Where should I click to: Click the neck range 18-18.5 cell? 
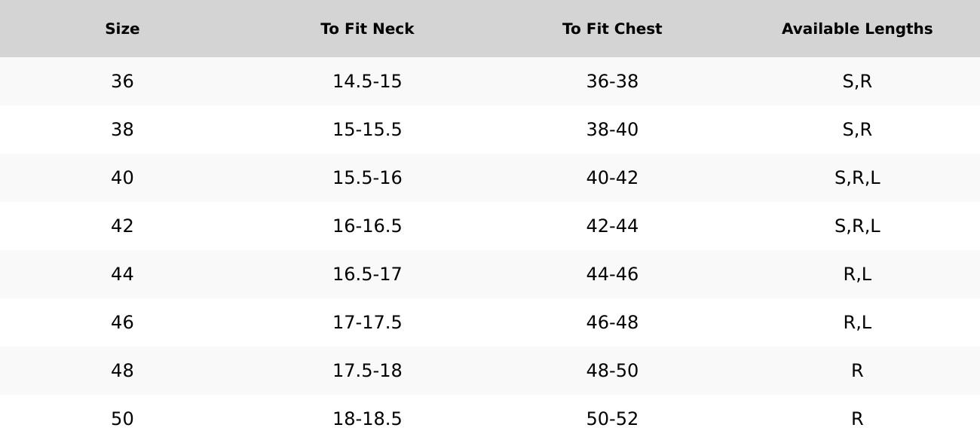coord(367,419)
